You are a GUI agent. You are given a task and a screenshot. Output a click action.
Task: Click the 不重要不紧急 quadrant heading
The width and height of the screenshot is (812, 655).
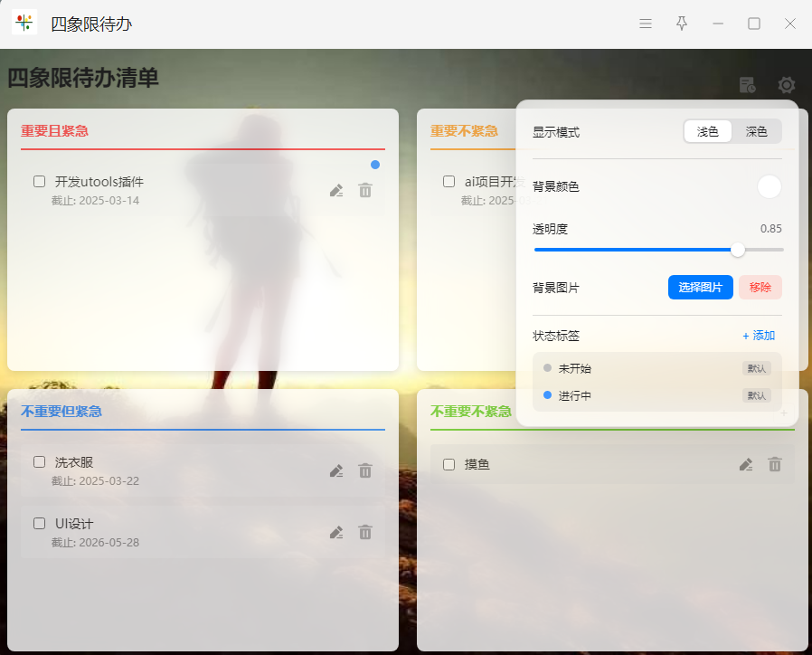(x=471, y=412)
